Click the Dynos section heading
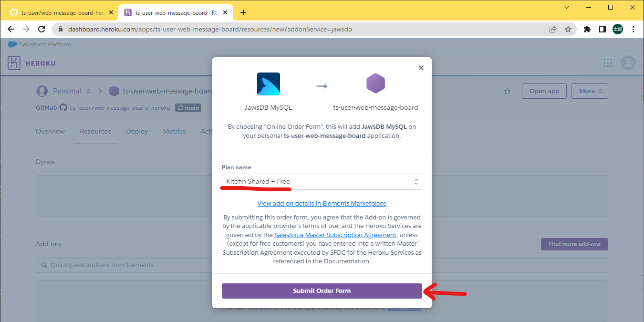 [x=45, y=162]
